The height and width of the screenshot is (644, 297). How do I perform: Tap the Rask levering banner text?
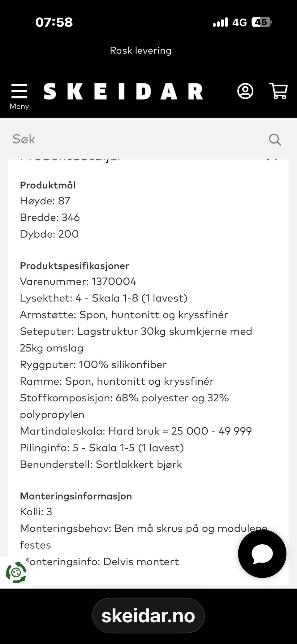click(141, 50)
